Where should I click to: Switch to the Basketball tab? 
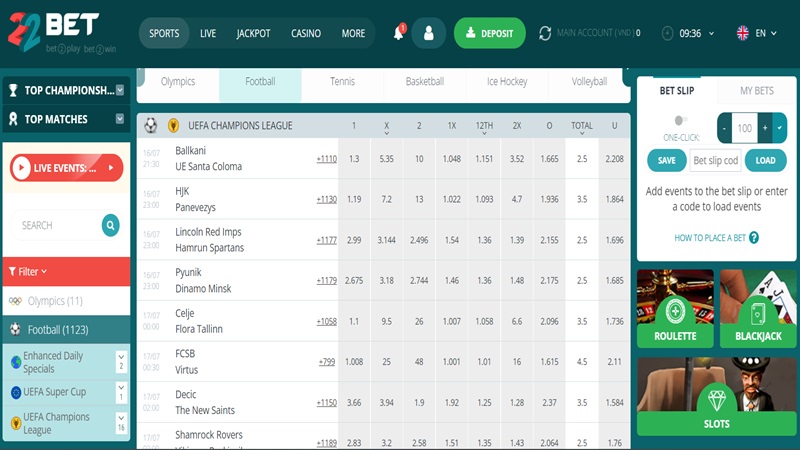(x=424, y=82)
